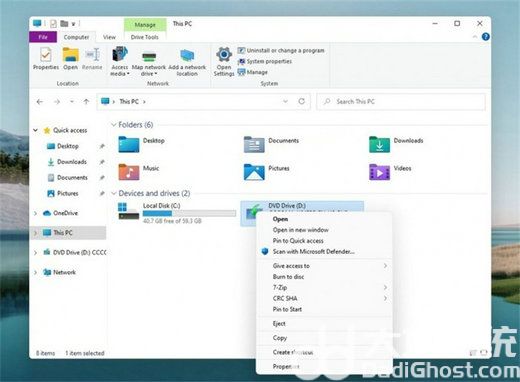The height and width of the screenshot is (382, 520).
Task: Select the Local Disk (C:) drive icon
Action: click(x=129, y=211)
